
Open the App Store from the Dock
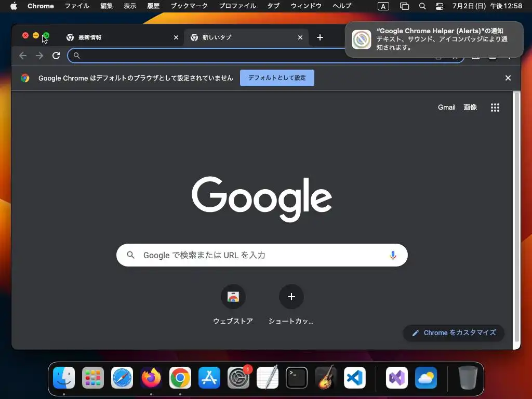point(209,378)
